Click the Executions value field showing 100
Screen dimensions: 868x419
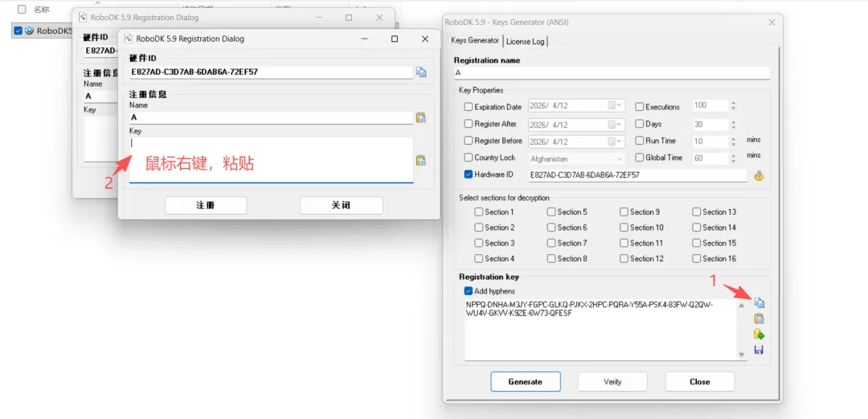(710, 106)
